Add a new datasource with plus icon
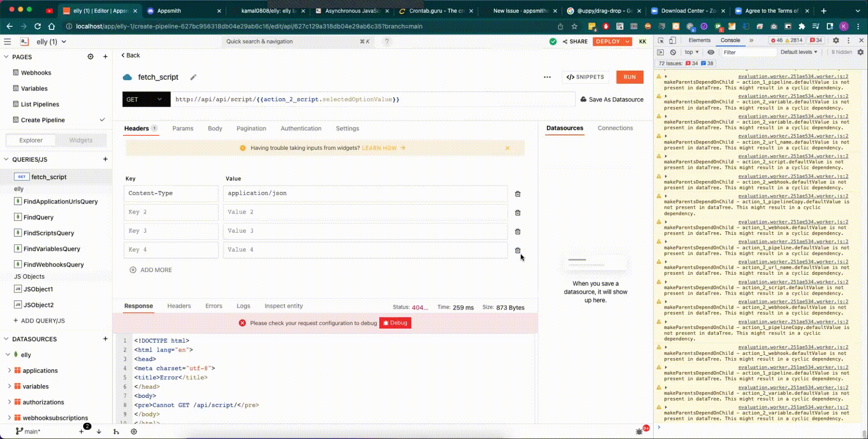Viewport: 868px width, 439px height. (x=105, y=339)
